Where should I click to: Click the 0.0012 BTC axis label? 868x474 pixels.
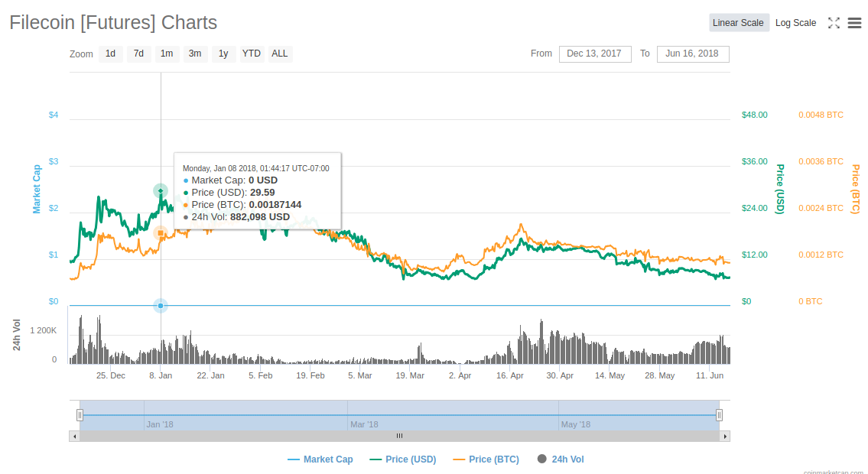[x=821, y=255]
